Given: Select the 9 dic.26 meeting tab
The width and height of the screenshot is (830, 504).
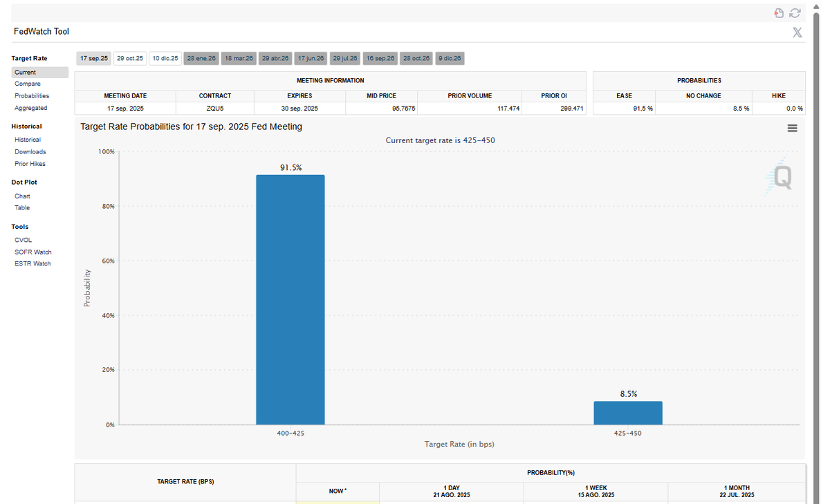Looking at the screenshot, I should point(450,59).
